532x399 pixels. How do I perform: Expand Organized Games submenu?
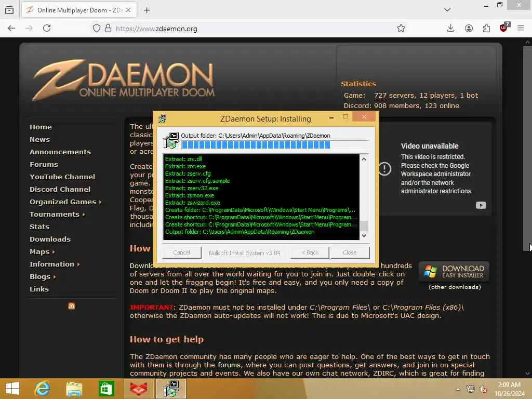(x=65, y=202)
